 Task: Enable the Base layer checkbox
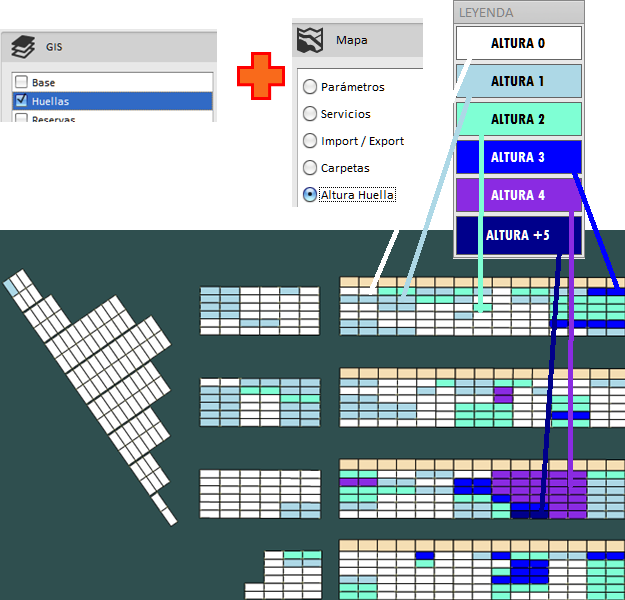(x=20, y=83)
